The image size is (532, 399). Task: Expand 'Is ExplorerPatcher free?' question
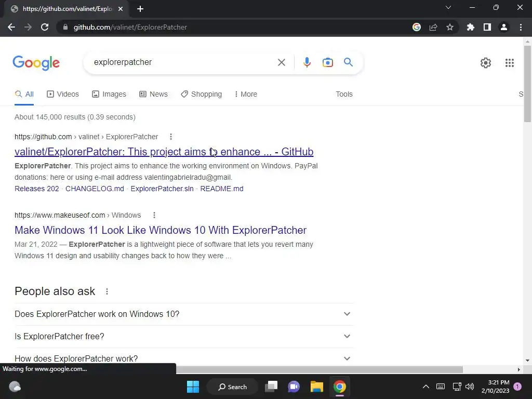(x=184, y=337)
